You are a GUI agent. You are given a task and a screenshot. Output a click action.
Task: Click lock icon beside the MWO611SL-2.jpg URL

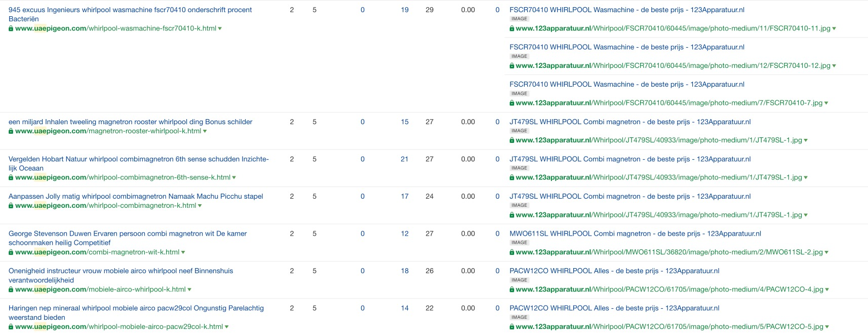512,252
